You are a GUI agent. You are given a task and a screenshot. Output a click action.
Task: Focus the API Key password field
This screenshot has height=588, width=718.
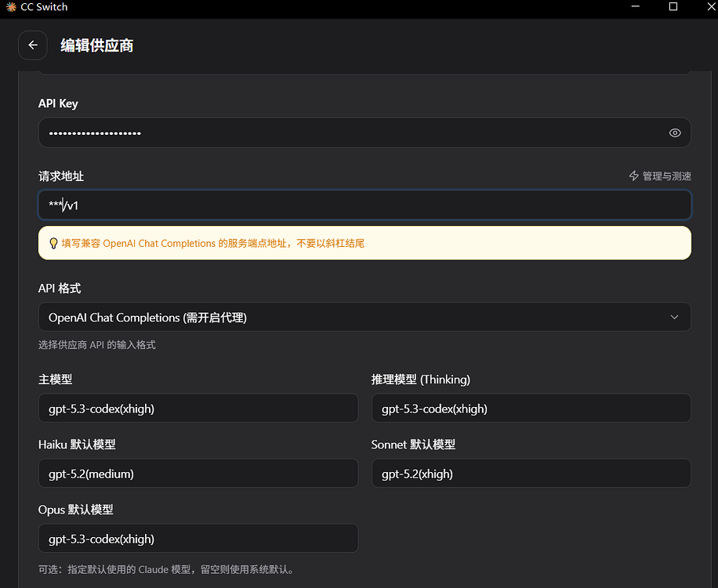pos(364,132)
